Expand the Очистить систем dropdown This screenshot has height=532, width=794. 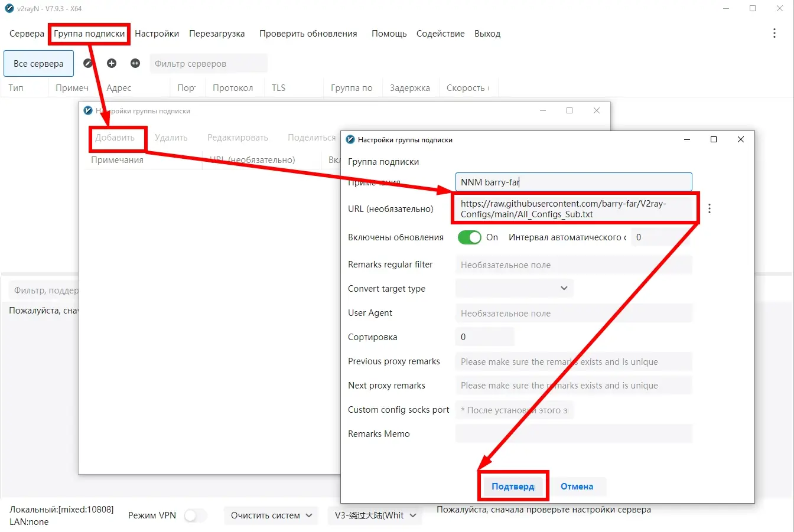[x=271, y=515]
